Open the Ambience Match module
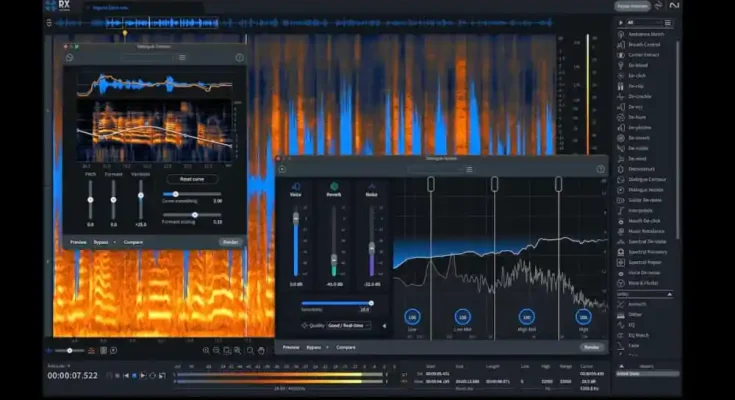Viewport: 735px width, 400px height. coord(645,34)
